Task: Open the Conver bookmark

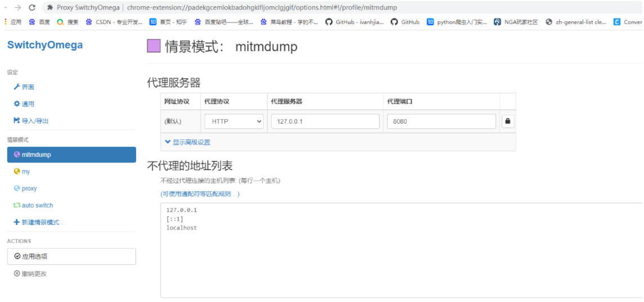Action: [628, 22]
